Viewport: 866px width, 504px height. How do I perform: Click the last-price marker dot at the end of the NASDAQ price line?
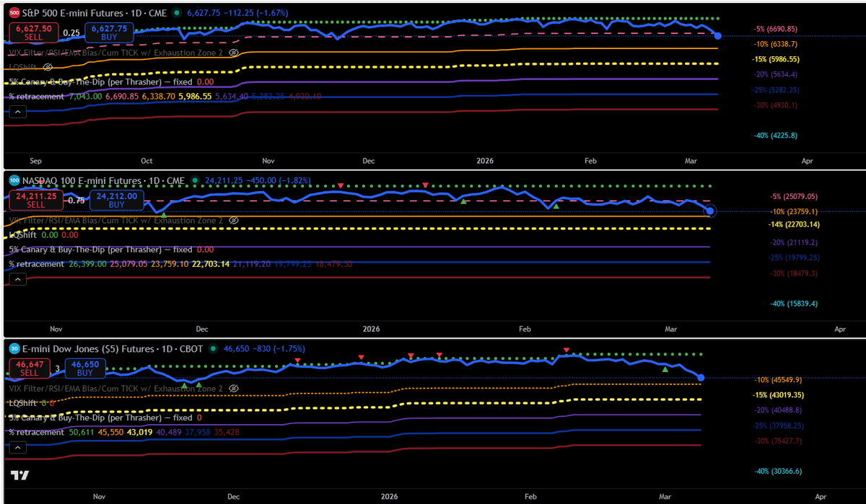pyautogui.click(x=710, y=211)
